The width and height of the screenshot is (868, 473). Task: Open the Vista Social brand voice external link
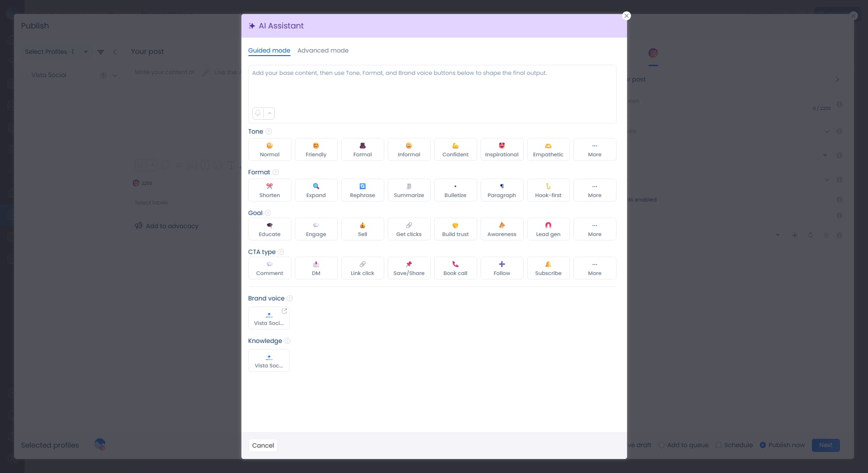(284, 311)
